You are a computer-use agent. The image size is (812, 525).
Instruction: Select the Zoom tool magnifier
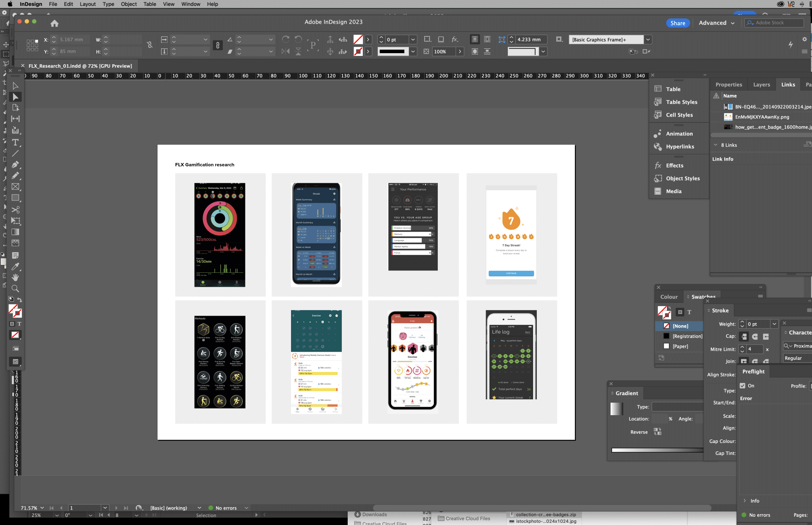[15, 288]
